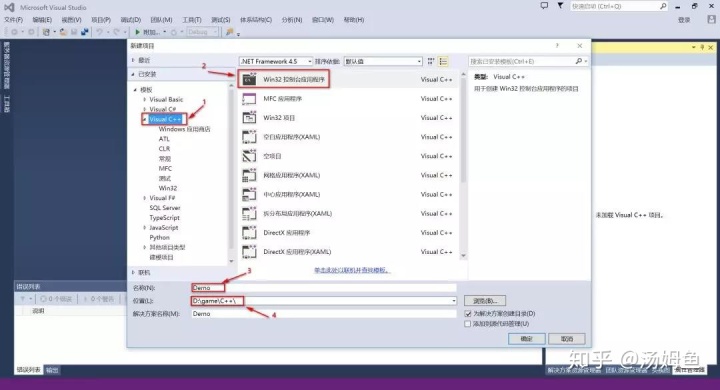Click the Undo toolbar icon

pos(99,32)
